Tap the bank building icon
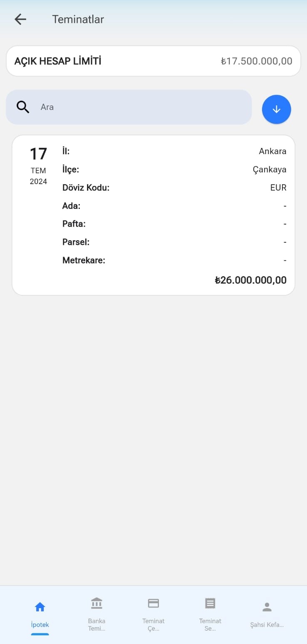Screen dimensions: 307x644 (x=97, y=603)
